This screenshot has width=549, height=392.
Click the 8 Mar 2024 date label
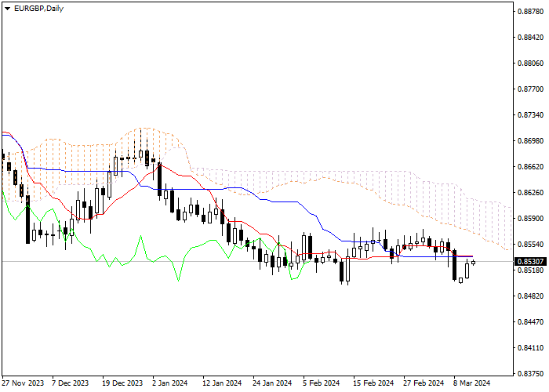472,383
